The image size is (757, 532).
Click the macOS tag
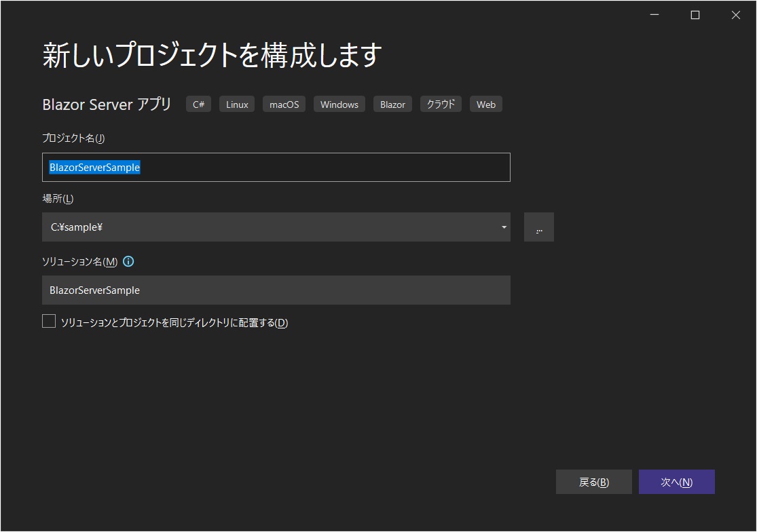[284, 104]
